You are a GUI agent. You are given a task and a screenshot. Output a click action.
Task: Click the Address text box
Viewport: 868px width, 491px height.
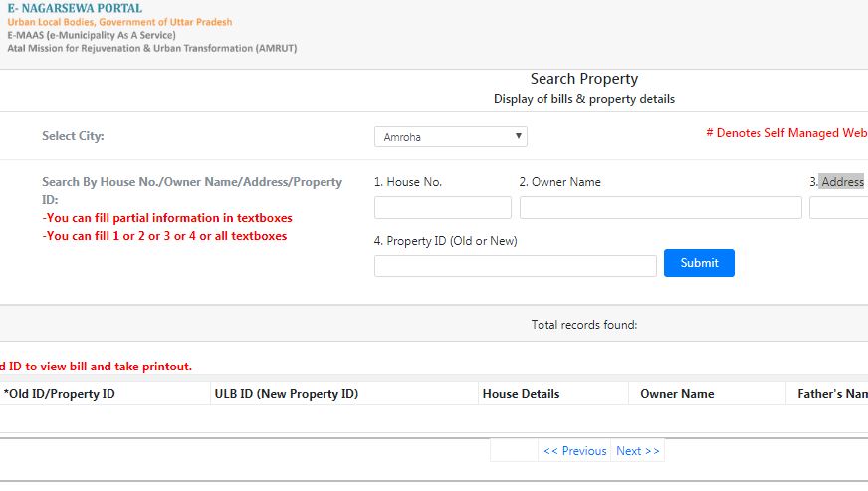[838, 207]
